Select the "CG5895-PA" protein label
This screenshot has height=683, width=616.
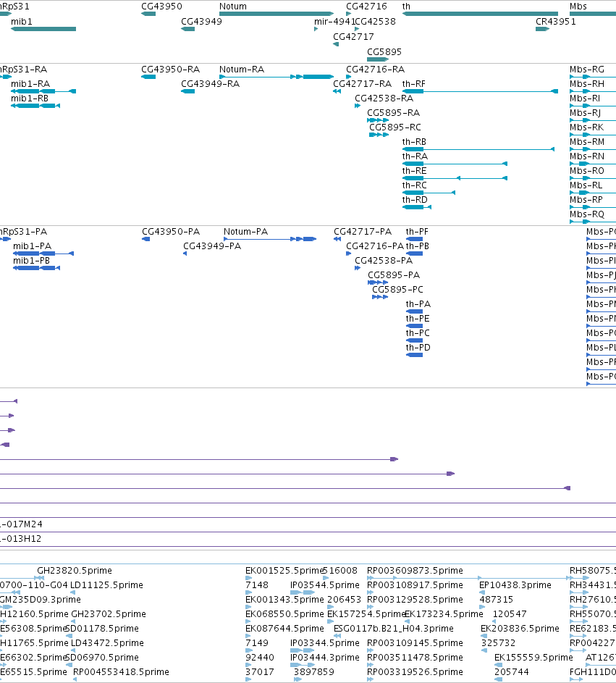coord(394,275)
